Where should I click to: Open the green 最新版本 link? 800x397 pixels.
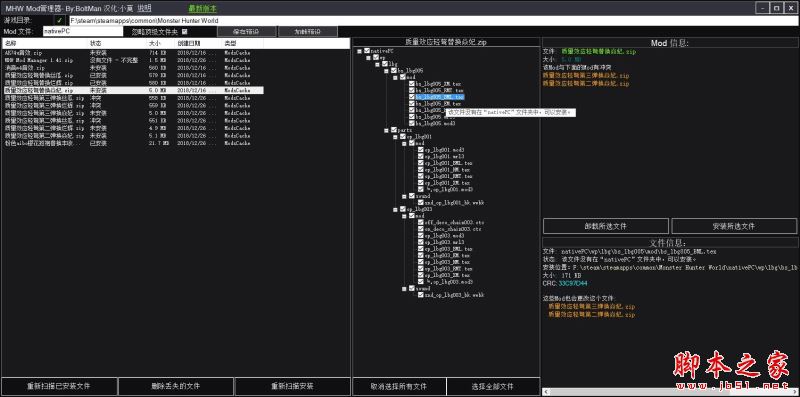[x=203, y=9]
